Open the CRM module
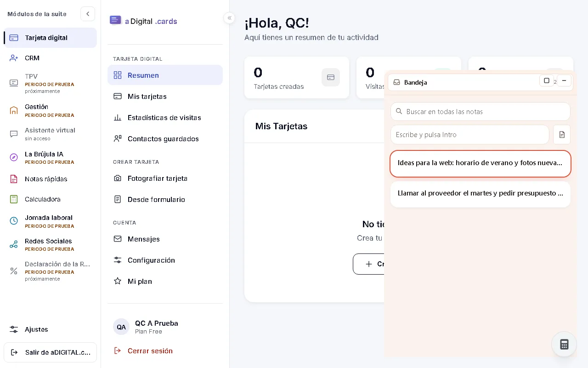Viewport: 588px width, 368px height. [51, 58]
